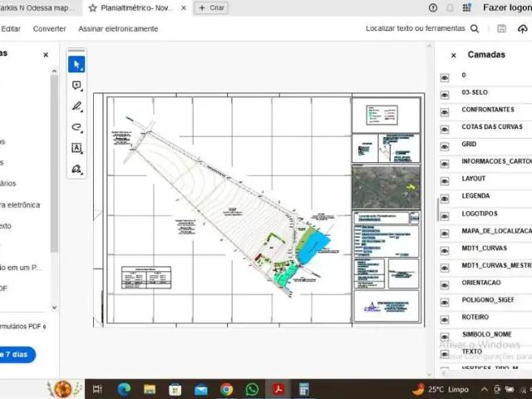Click left panel scroll down arrow
This screenshot has width=532, height=399.
pos(54,308)
